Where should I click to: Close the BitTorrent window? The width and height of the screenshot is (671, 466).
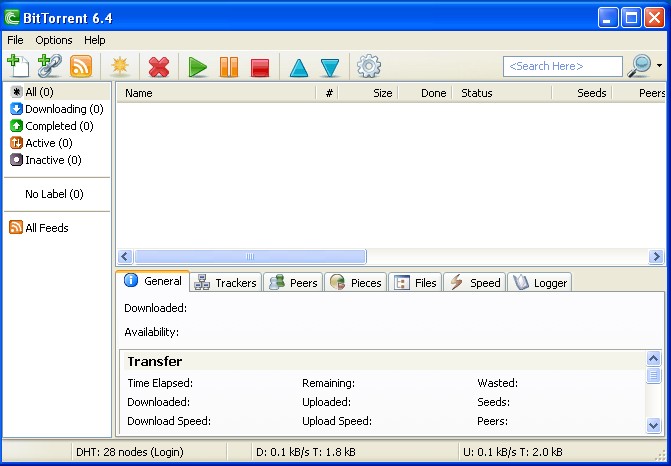pyautogui.click(x=654, y=18)
